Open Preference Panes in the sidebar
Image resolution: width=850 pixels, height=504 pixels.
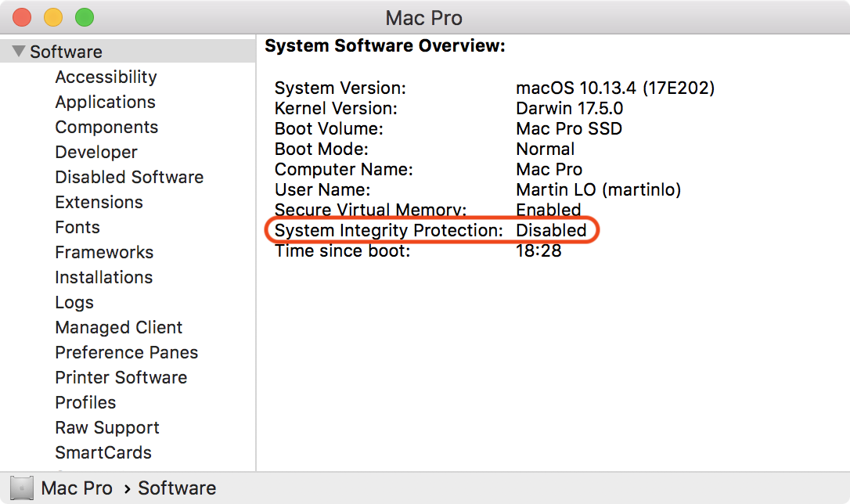point(126,352)
